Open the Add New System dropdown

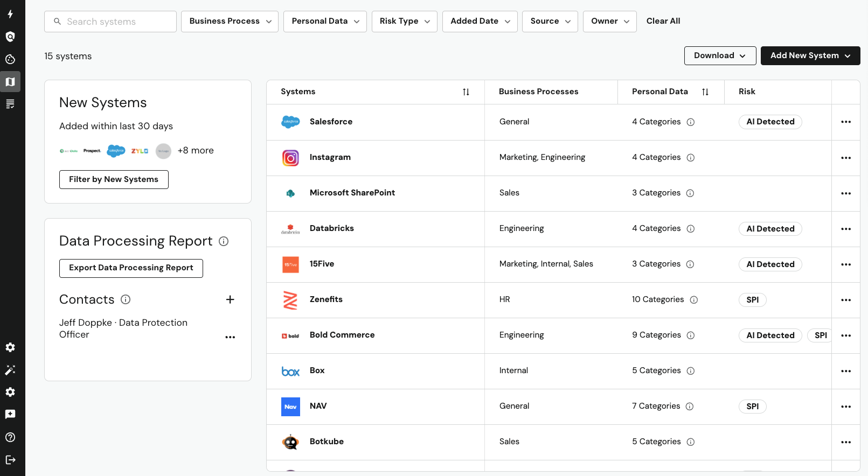click(810, 56)
